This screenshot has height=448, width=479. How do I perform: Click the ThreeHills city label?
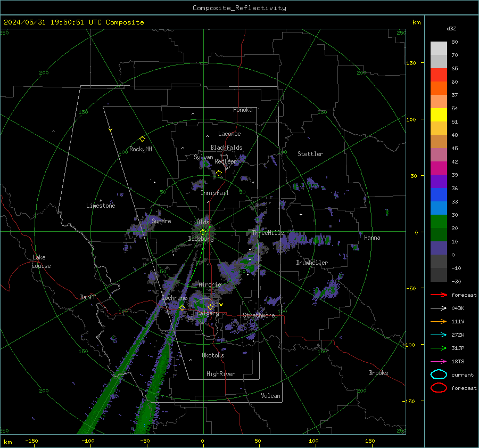[x=268, y=233]
